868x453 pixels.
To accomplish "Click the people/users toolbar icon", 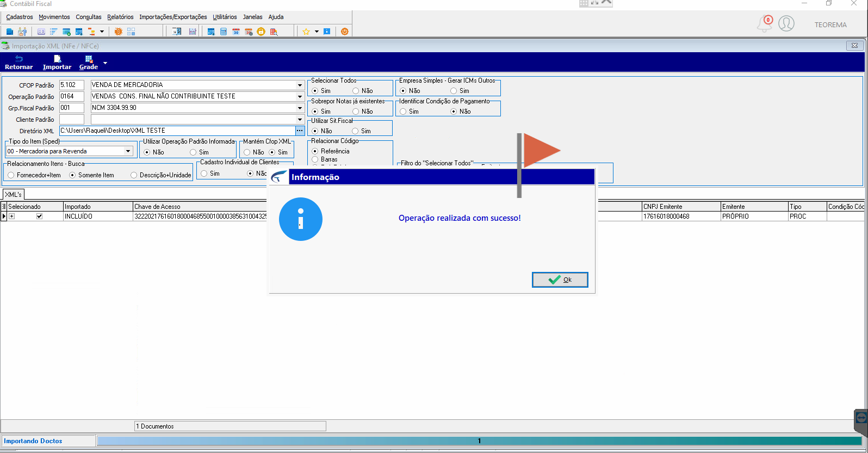I will pos(22,32).
